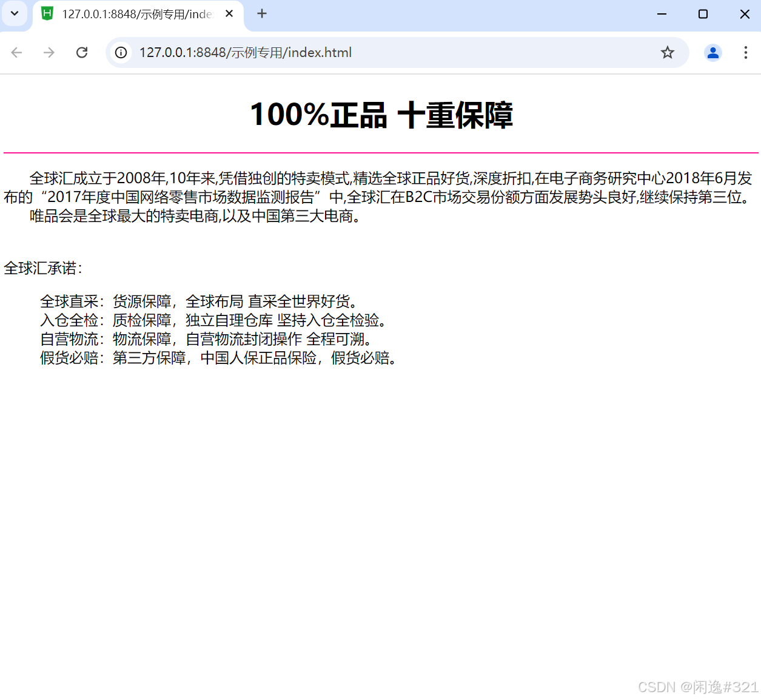Image resolution: width=761 pixels, height=700 pixels.
Task: Click the line 自营物流:物流保障
Action: [207, 339]
